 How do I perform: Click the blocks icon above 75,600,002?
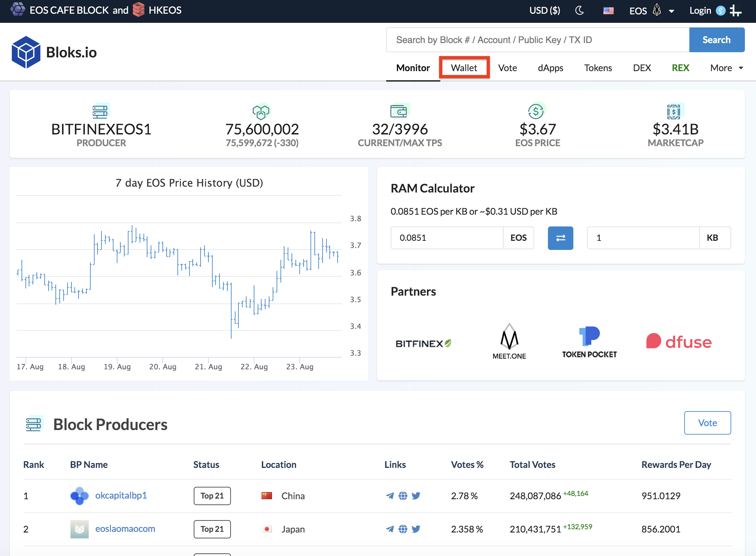tap(262, 111)
